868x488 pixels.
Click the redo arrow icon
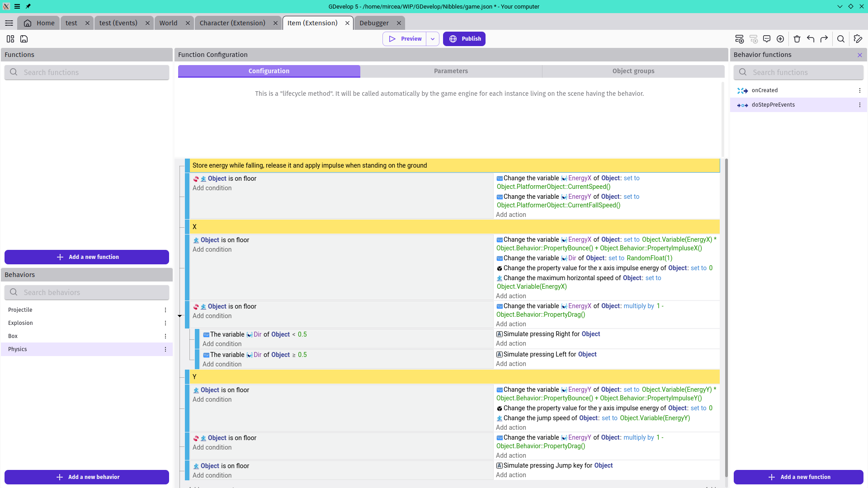824,39
